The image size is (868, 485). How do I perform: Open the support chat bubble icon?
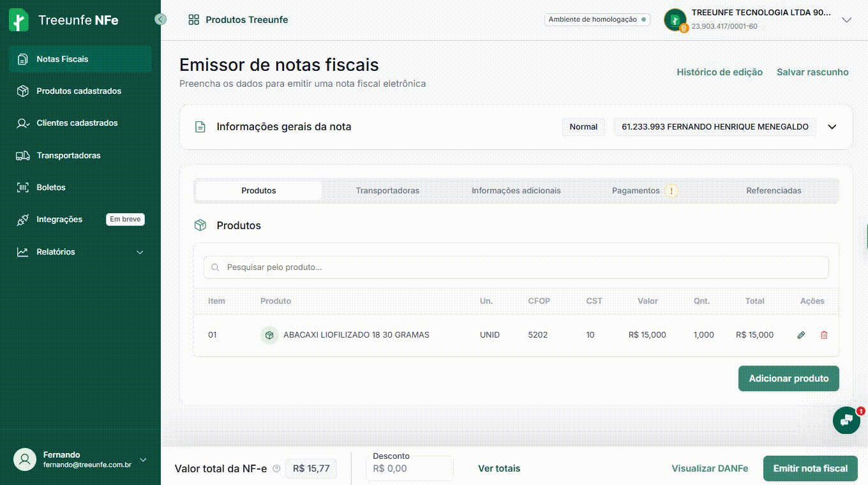[846, 421]
